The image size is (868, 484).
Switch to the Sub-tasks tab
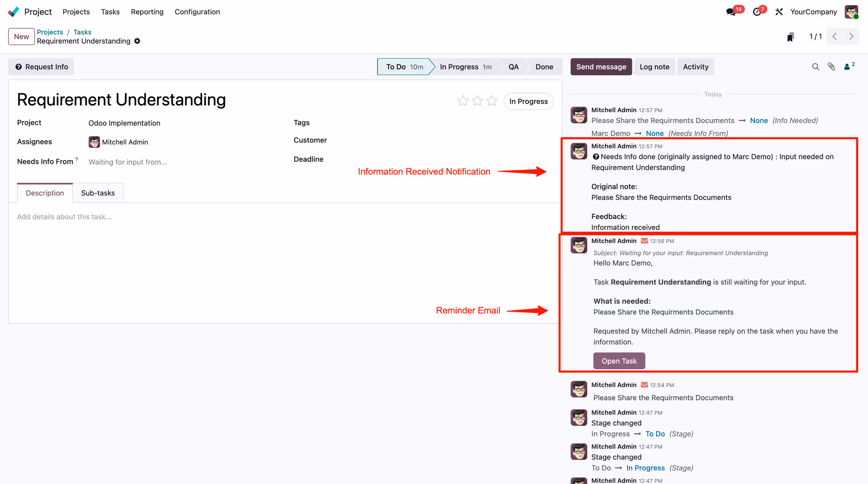[x=98, y=193]
